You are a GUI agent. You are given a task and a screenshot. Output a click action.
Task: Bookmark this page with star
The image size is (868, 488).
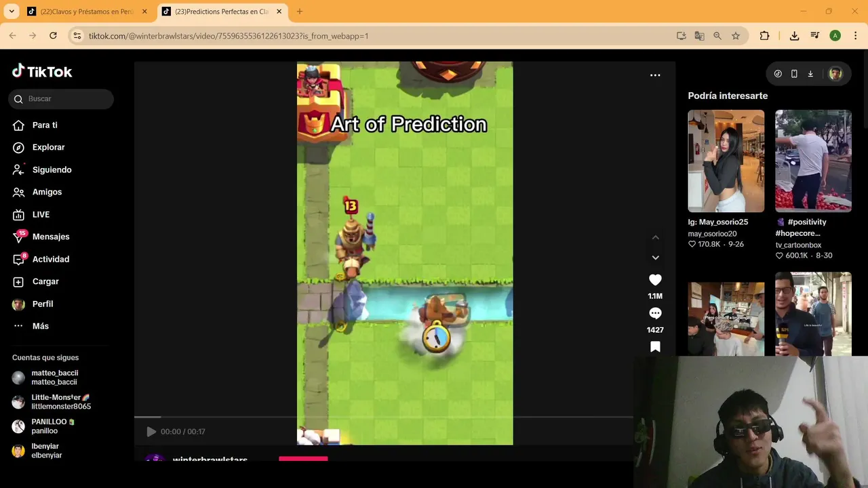click(x=736, y=36)
